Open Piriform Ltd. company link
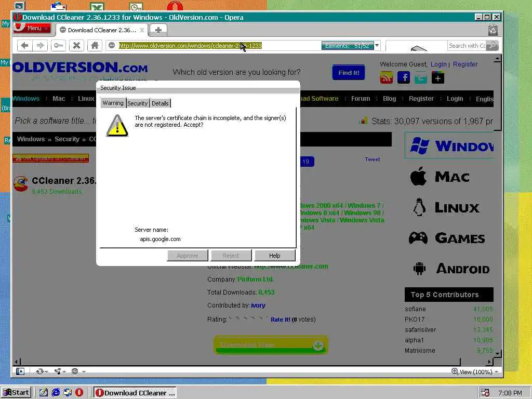 click(256, 280)
